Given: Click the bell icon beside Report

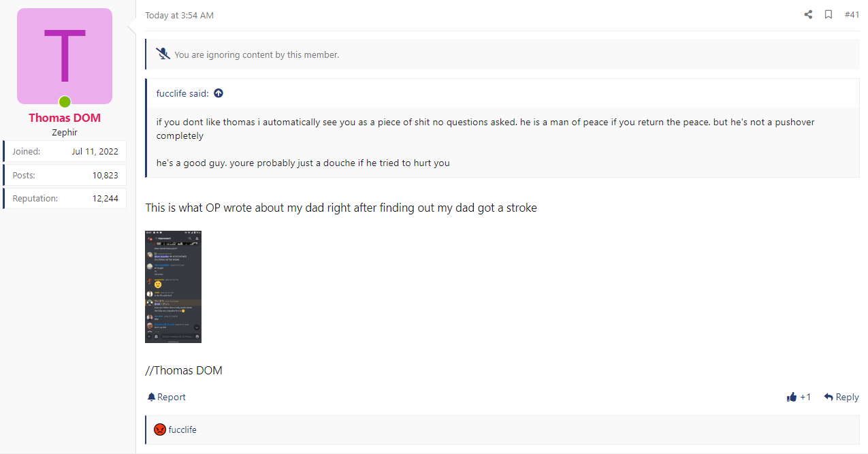Looking at the screenshot, I should (152, 397).
